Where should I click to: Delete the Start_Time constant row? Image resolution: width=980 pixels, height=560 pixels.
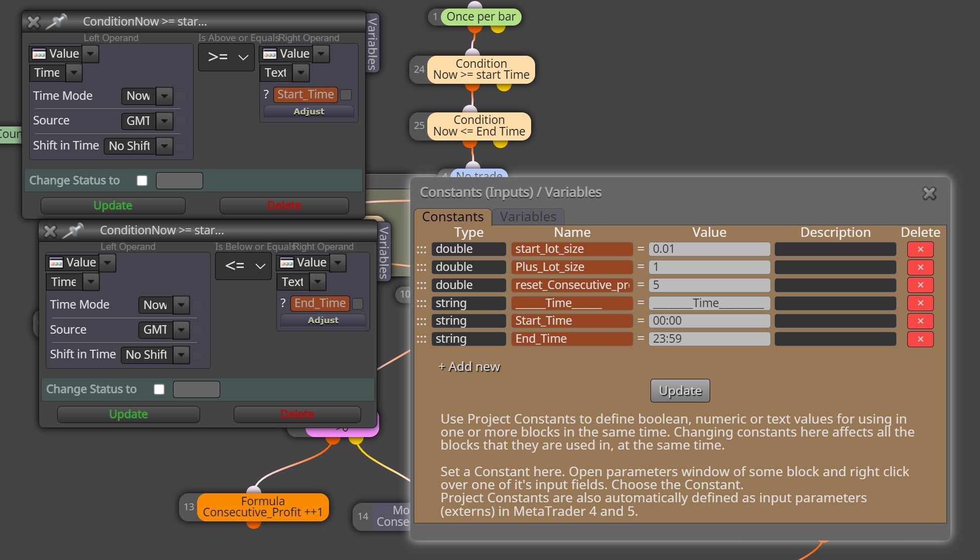click(x=920, y=321)
